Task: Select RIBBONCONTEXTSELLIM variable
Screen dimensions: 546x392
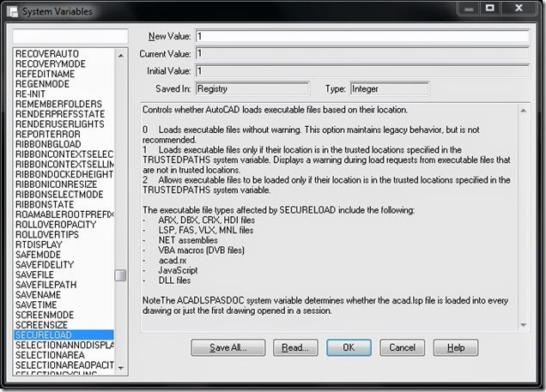Action: 64,165
